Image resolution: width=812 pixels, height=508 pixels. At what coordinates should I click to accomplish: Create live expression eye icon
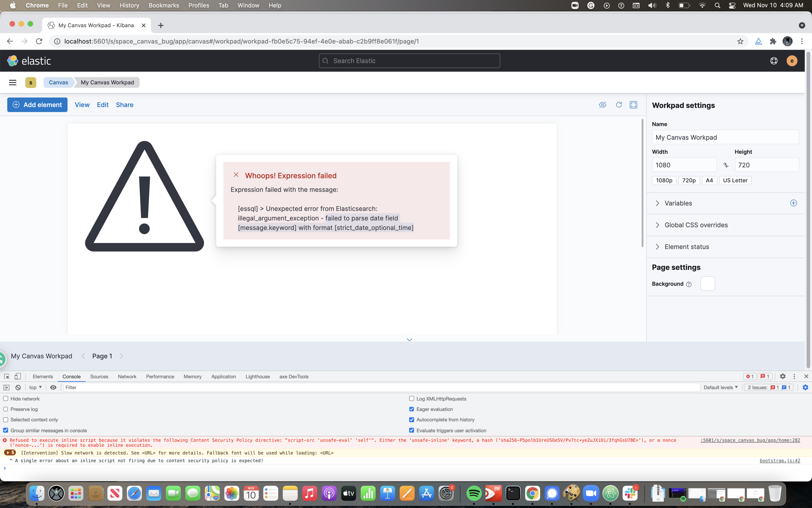tap(53, 387)
